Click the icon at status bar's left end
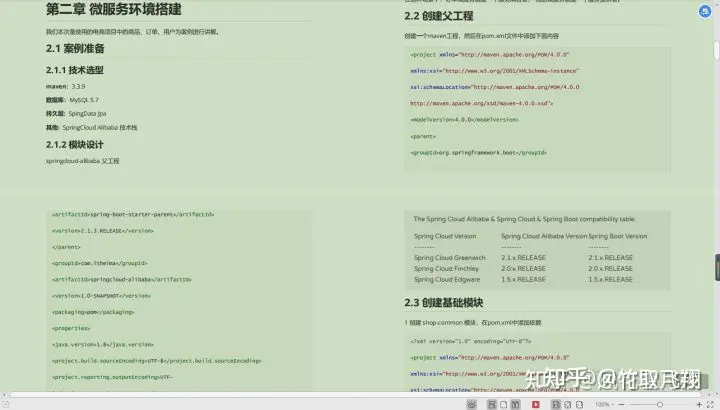 (6, 404)
